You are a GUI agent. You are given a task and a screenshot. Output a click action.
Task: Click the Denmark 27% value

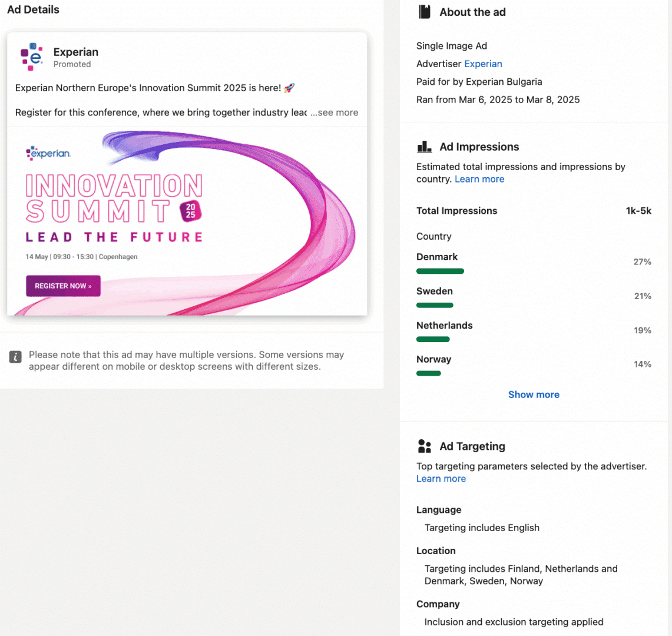(643, 262)
